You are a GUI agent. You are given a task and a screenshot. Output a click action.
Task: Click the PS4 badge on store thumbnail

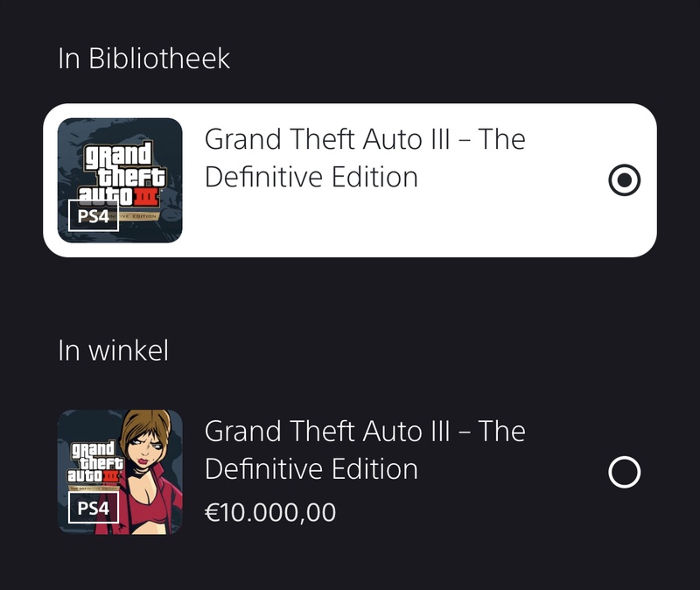pyautogui.click(x=94, y=508)
